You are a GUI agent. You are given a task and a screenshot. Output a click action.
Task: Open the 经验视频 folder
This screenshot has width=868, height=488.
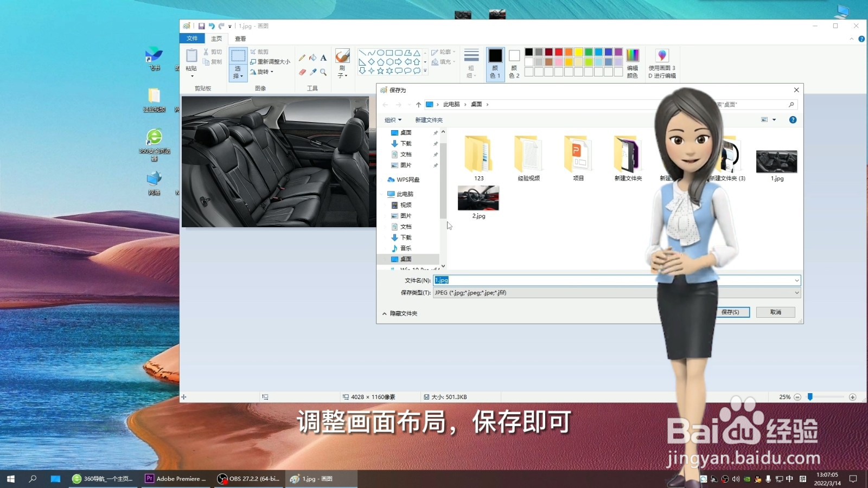coord(528,158)
